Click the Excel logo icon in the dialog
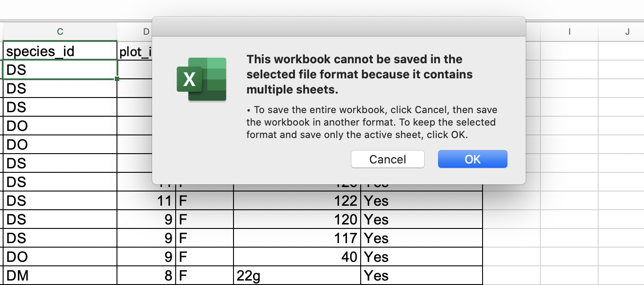The height and width of the screenshot is (285, 644). pyautogui.click(x=201, y=80)
